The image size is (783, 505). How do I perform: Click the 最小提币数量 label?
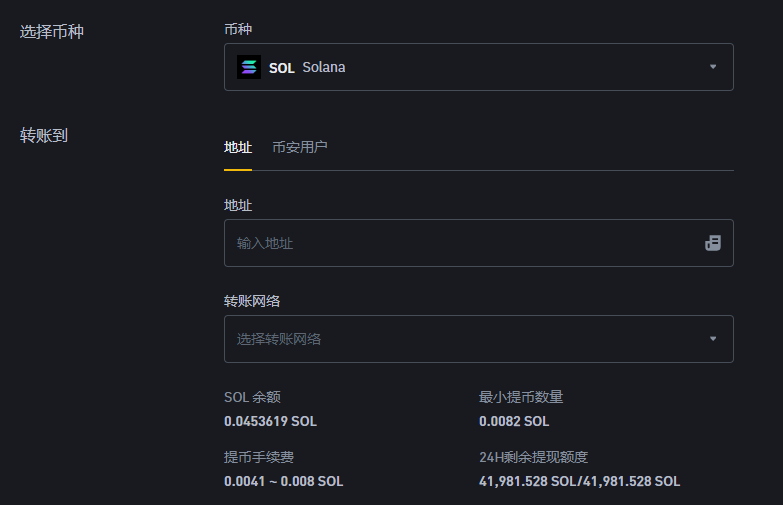click(x=521, y=397)
